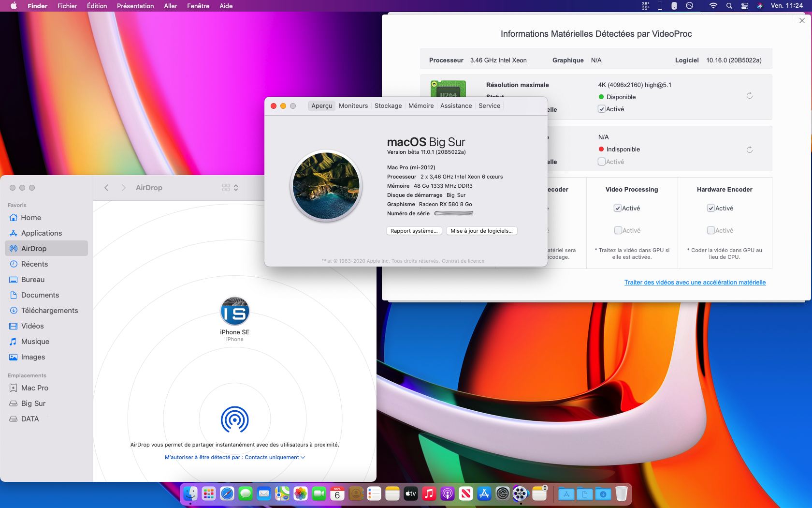
Task: Refresh the H264 hardware detection status
Action: [749, 96]
